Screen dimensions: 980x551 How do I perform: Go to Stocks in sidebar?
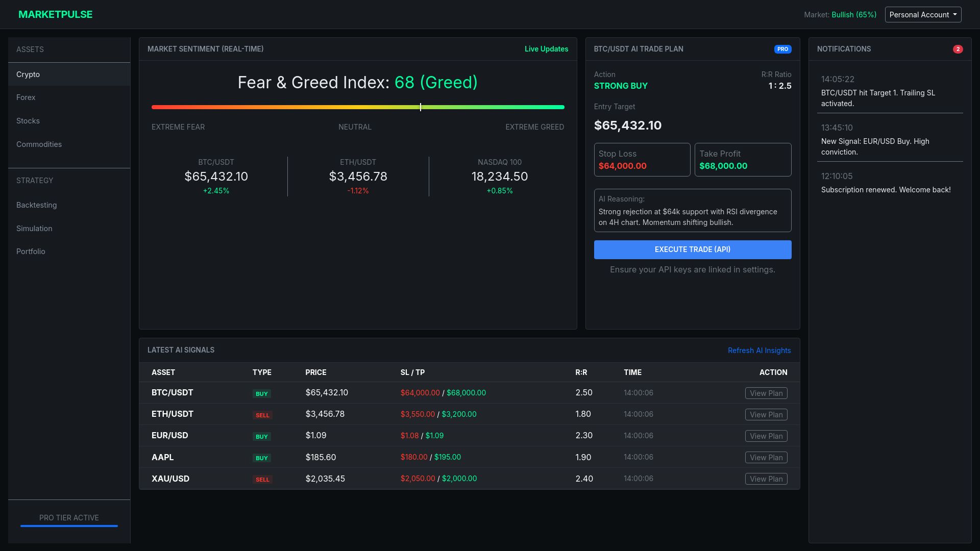(28, 121)
